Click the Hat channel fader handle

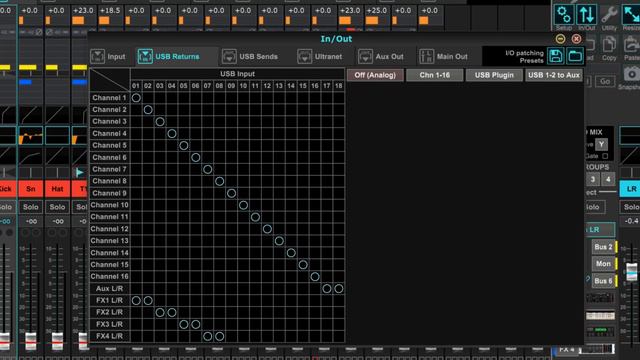click(x=57, y=341)
